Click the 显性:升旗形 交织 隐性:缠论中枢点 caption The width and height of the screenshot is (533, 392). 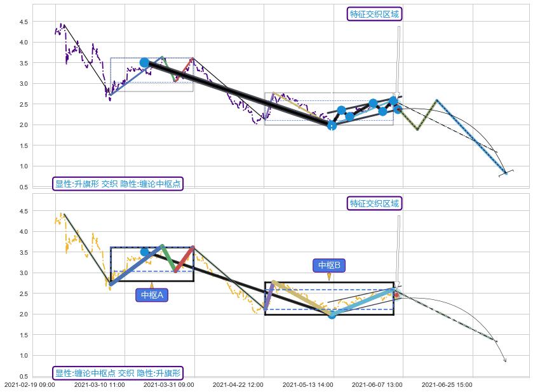[x=118, y=184]
